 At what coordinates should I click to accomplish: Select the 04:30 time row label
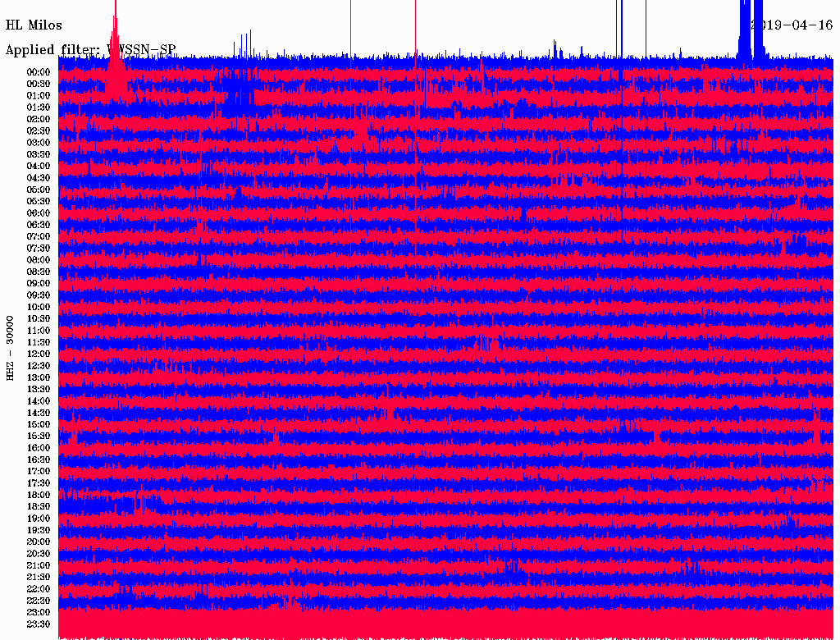click(39, 177)
